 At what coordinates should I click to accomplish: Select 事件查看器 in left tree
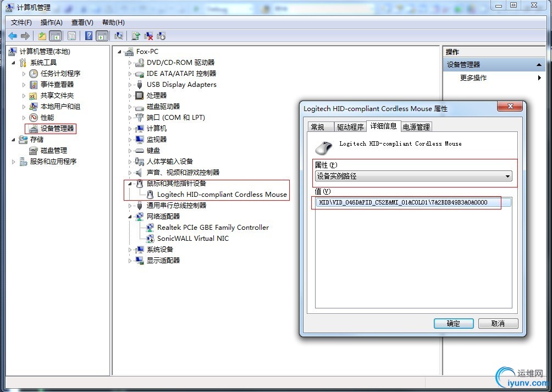[57, 85]
